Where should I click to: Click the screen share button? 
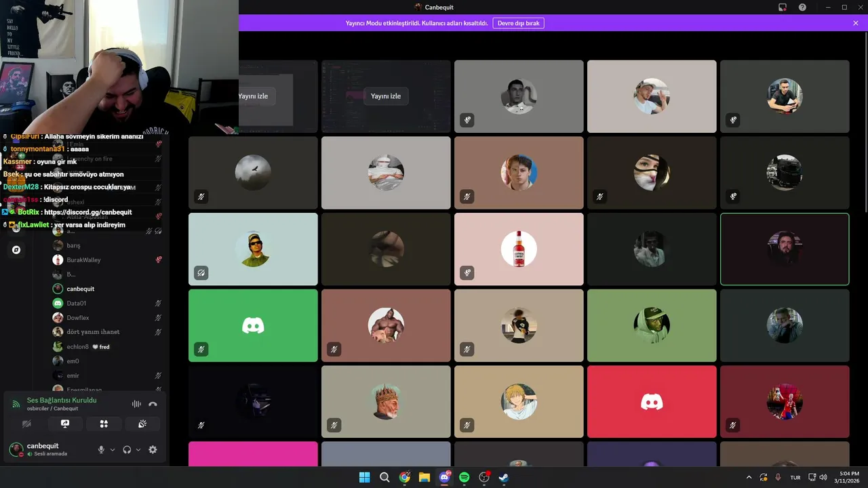point(65,424)
